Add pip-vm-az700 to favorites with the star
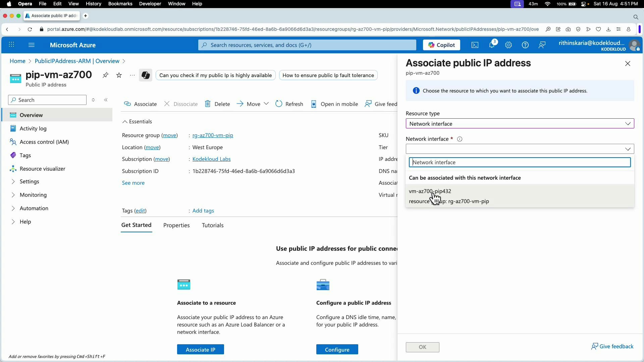The height and width of the screenshot is (362, 644). pyautogui.click(x=119, y=75)
